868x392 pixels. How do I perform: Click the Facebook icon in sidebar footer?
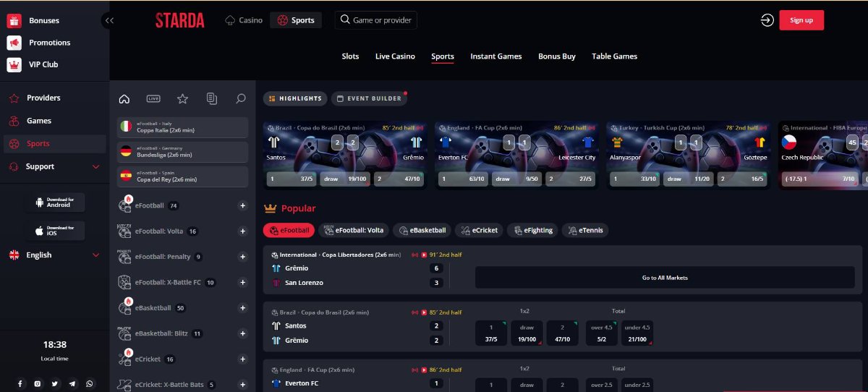coord(20,383)
